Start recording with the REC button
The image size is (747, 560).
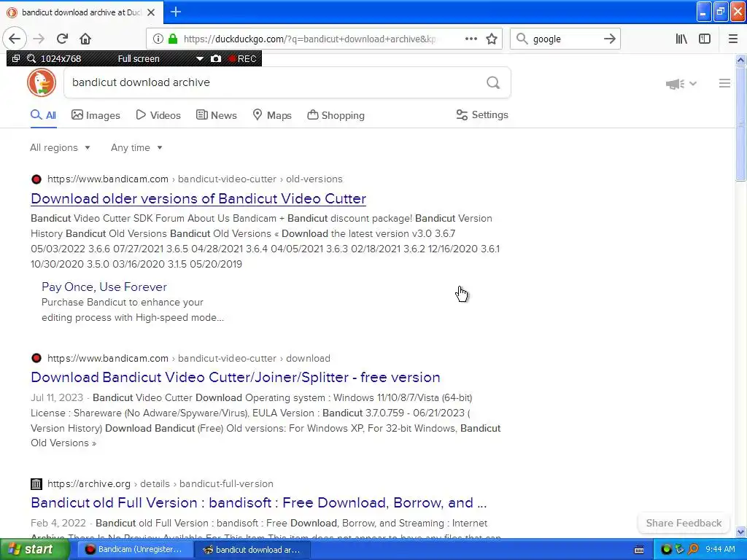[243, 58]
